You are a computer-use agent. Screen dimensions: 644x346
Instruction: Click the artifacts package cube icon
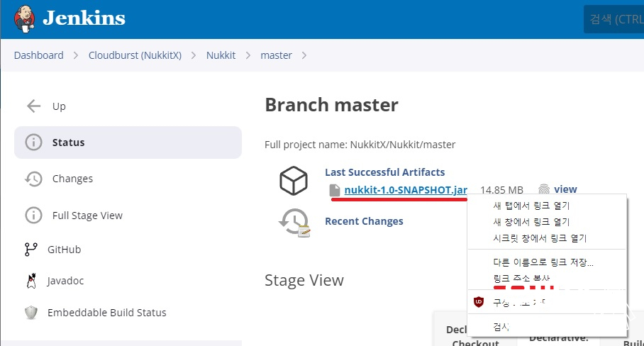(x=293, y=181)
